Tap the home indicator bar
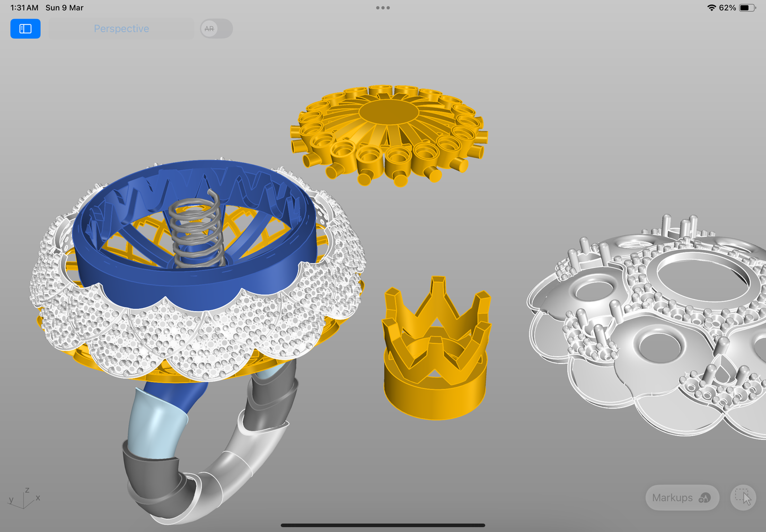Viewport: 766px width, 532px height. pyautogui.click(x=383, y=525)
